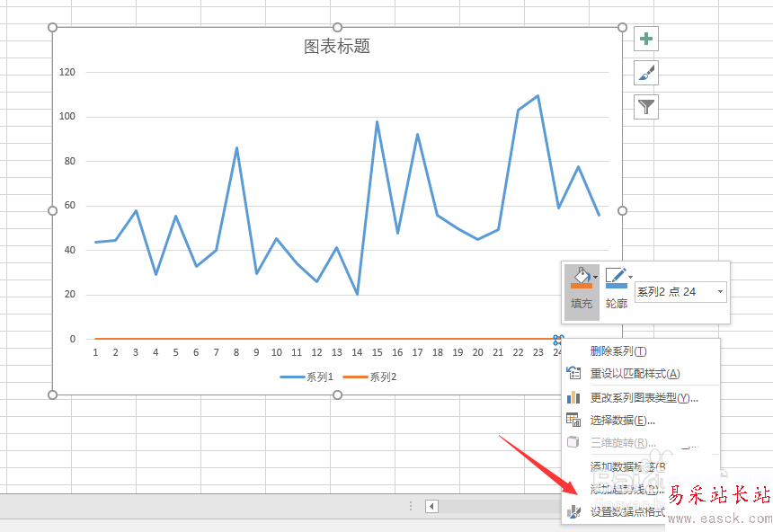This screenshot has width=773, height=532.
Task: Click vertical axis label 60
Action: [x=70, y=205]
